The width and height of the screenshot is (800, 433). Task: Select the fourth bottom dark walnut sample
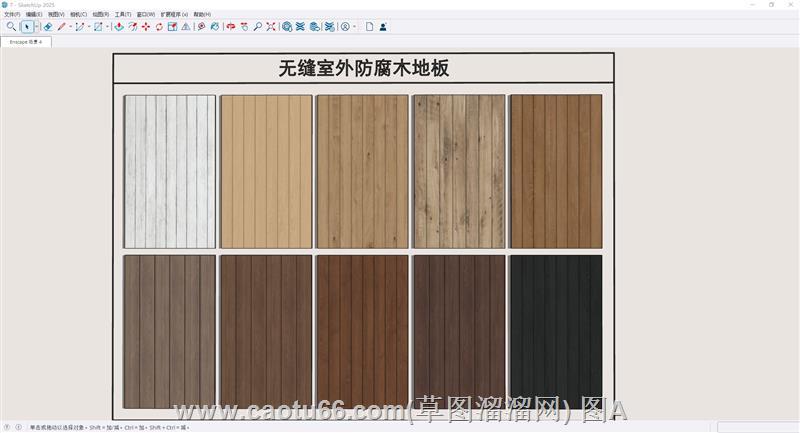click(x=459, y=332)
